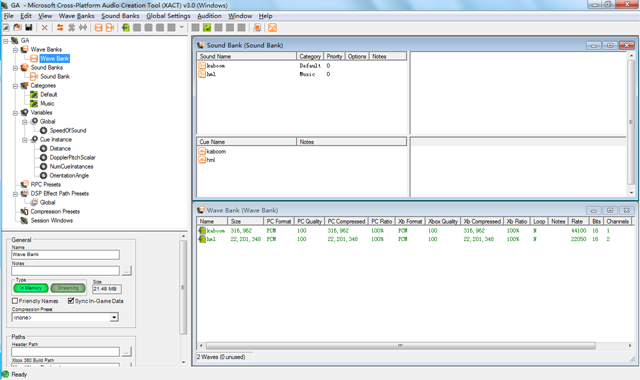Collapse the Categories tree node
Image resolution: width=640 pixels, height=380 pixels.
pos(15,86)
